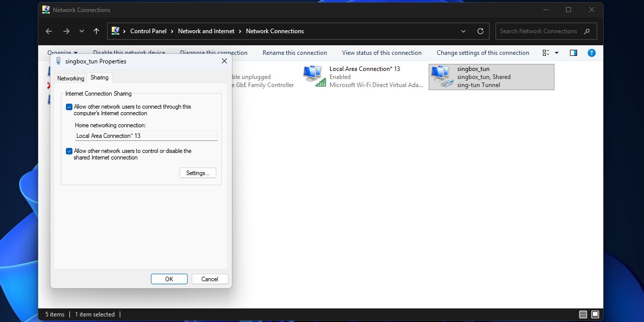Click the Back navigation arrow
Viewport: 644px width, 322px height.
click(49, 31)
